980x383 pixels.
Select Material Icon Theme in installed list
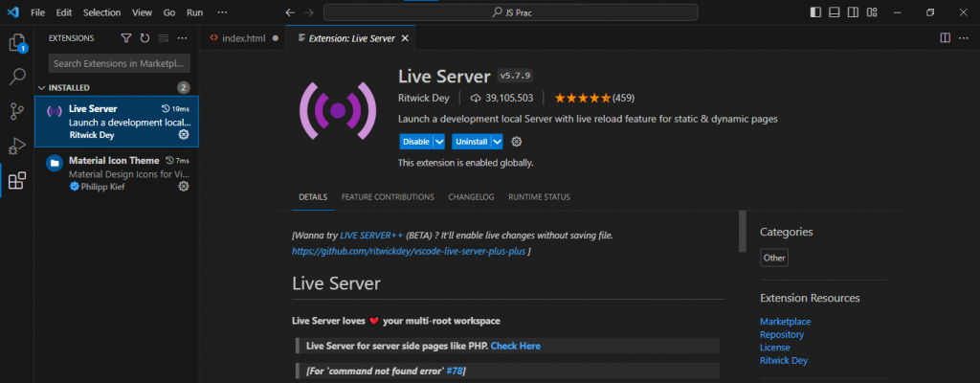click(117, 172)
